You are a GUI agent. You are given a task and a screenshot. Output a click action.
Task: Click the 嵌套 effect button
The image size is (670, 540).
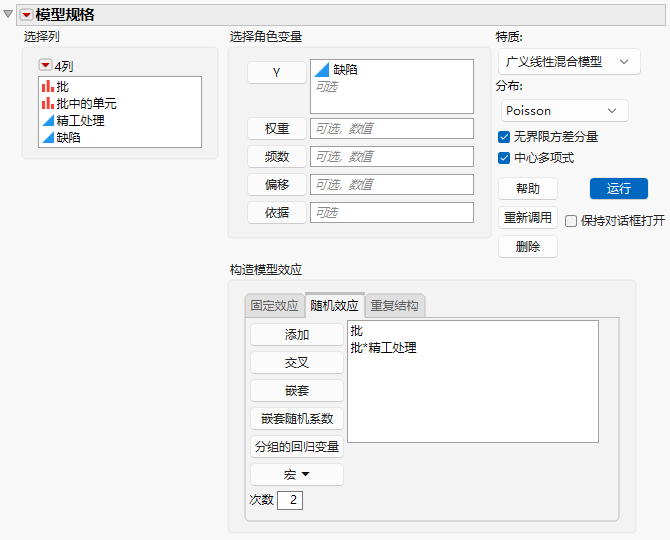297,390
